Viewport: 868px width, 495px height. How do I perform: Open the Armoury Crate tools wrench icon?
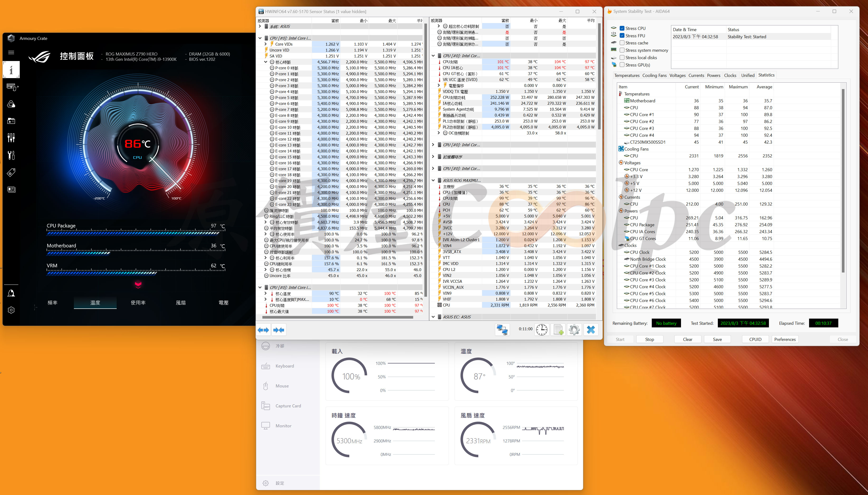point(11,155)
